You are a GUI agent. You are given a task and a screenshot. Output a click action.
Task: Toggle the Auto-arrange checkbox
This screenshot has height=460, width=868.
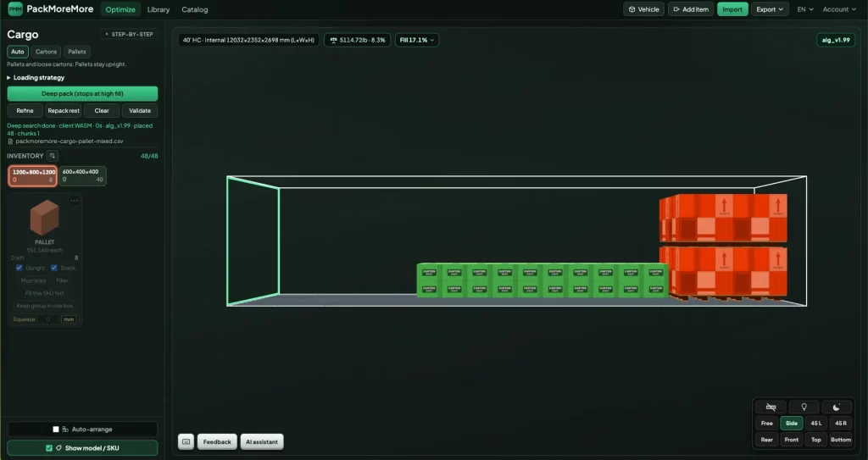pos(56,429)
